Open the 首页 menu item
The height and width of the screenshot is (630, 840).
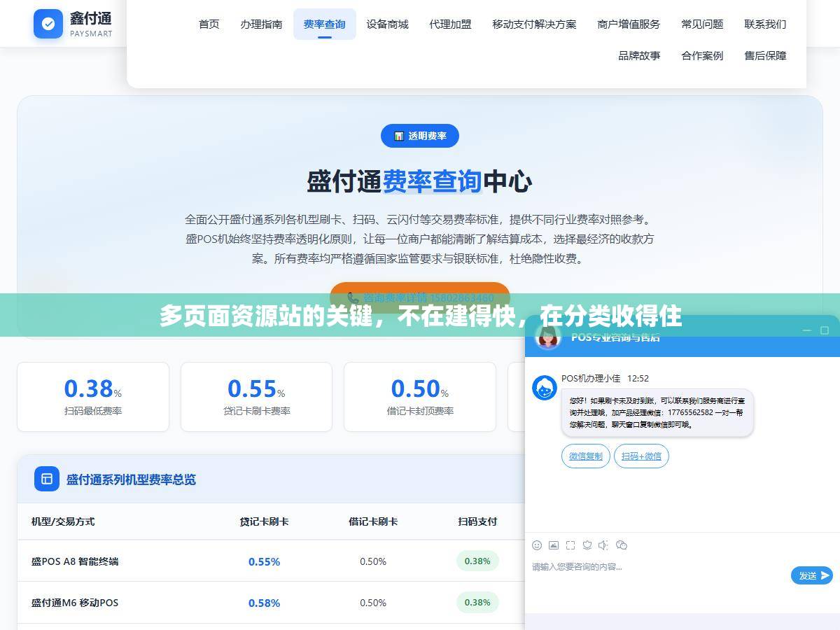pyautogui.click(x=209, y=24)
